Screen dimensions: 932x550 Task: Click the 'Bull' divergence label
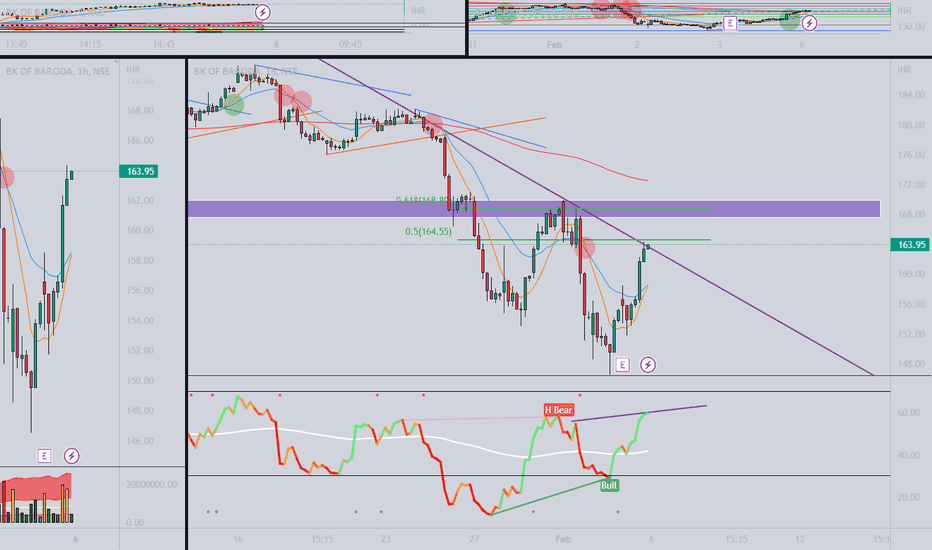coord(609,485)
